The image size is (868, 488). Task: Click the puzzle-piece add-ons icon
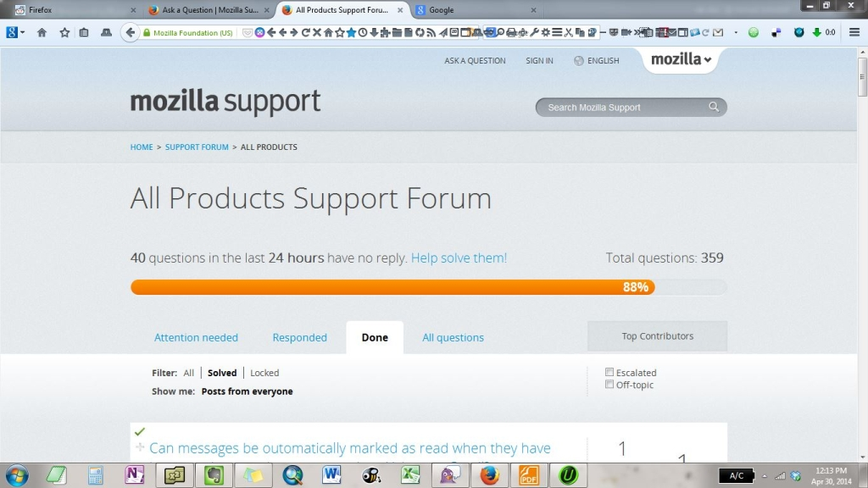point(386,33)
